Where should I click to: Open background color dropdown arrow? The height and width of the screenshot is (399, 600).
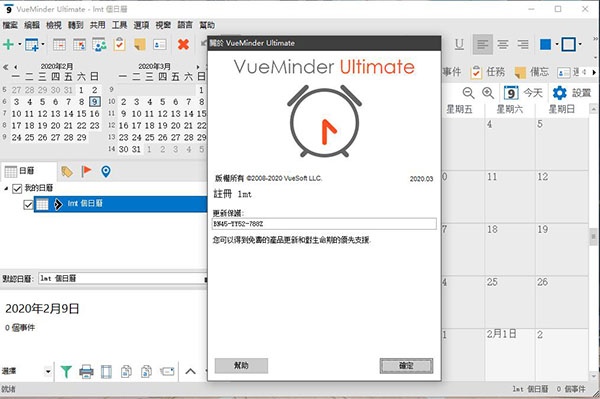point(557,45)
